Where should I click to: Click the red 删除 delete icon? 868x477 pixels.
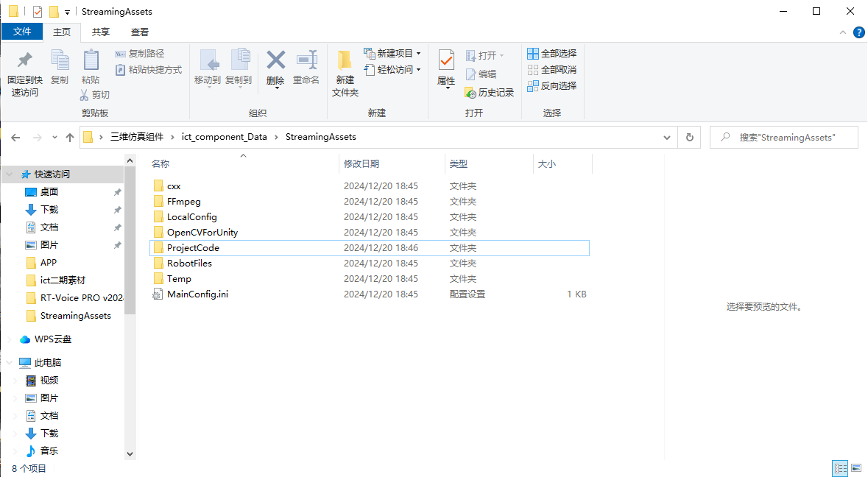(x=275, y=60)
